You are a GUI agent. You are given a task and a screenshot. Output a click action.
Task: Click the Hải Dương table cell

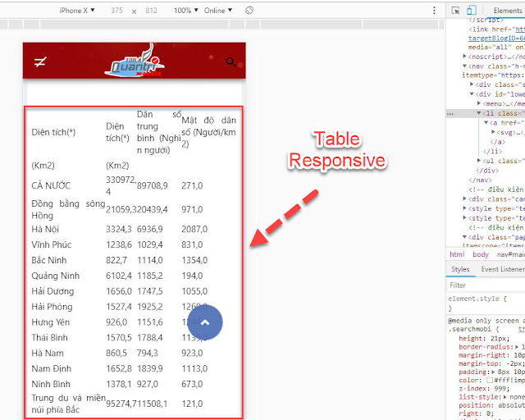(52, 291)
